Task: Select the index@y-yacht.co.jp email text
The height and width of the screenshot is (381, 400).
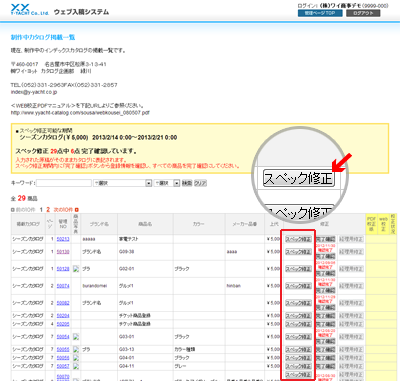Action: pyautogui.click(x=34, y=92)
